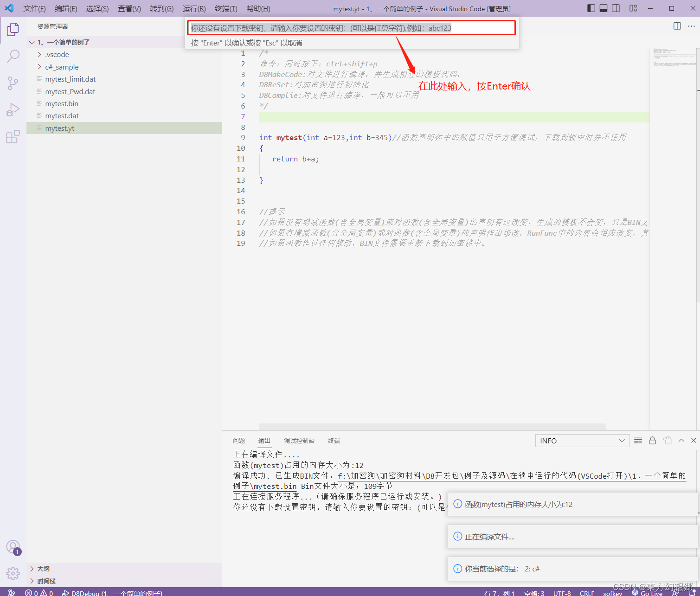Click notification '函数(mytest)占用的内存大小为:12'

point(573,504)
